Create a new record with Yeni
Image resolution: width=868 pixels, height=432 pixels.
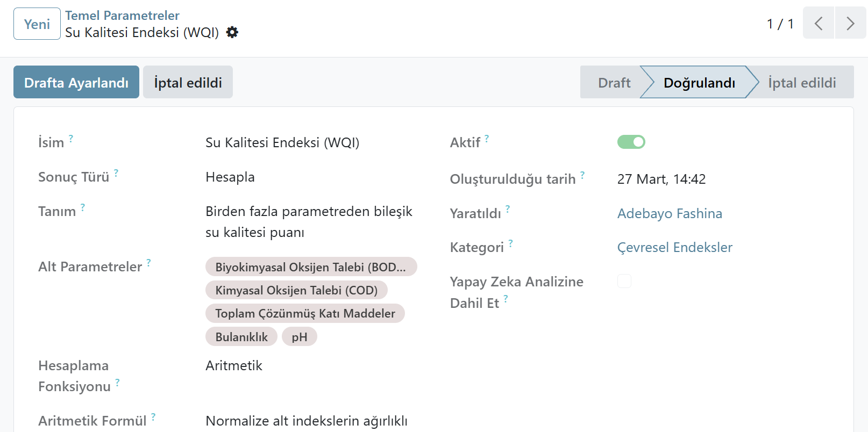point(37,24)
